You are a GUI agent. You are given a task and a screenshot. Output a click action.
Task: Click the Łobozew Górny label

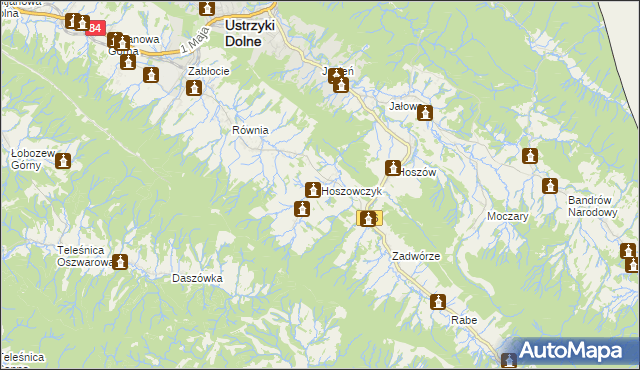33,159
